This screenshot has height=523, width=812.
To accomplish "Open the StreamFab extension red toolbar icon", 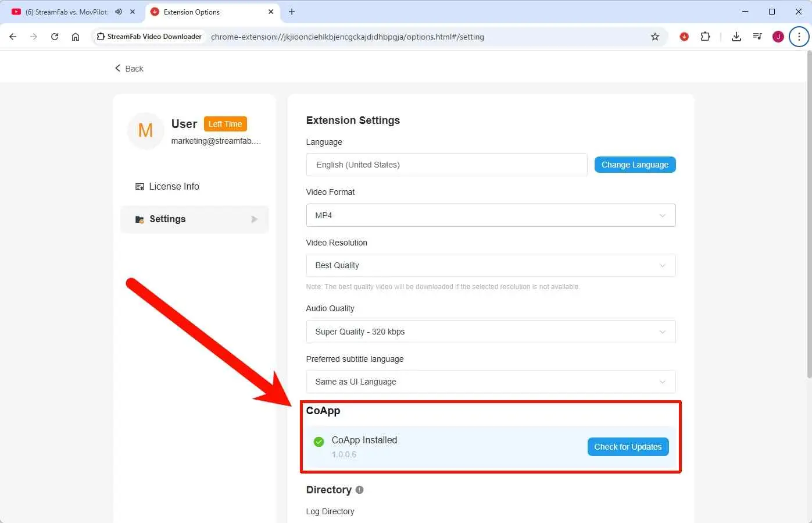I will [x=684, y=37].
